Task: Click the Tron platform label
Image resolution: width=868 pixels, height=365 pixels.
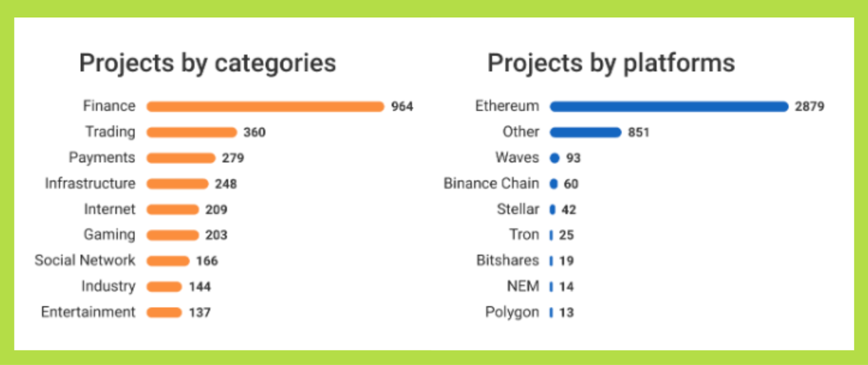Action: click(x=524, y=235)
